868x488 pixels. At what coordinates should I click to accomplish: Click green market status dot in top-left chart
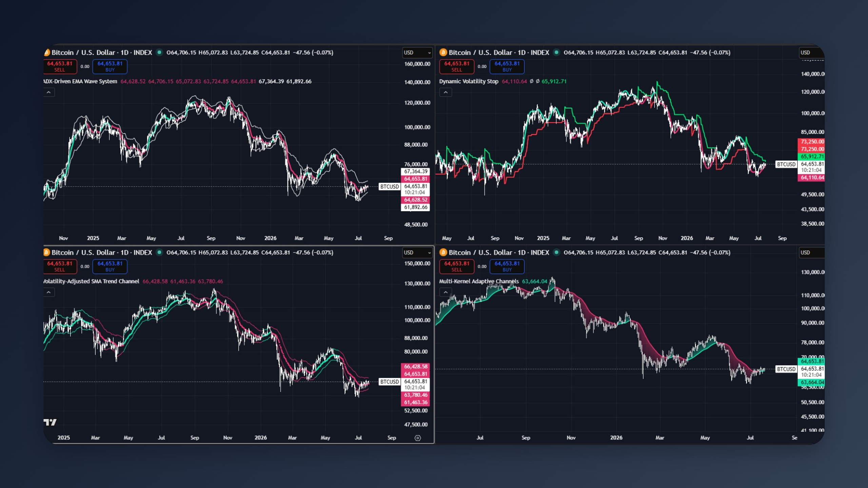click(159, 53)
